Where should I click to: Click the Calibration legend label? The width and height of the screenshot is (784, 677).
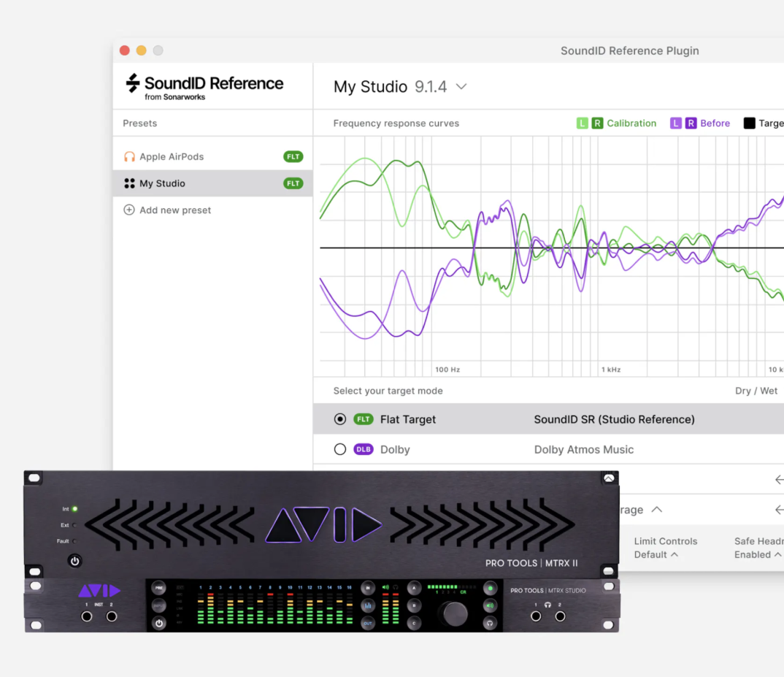pos(631,123)
